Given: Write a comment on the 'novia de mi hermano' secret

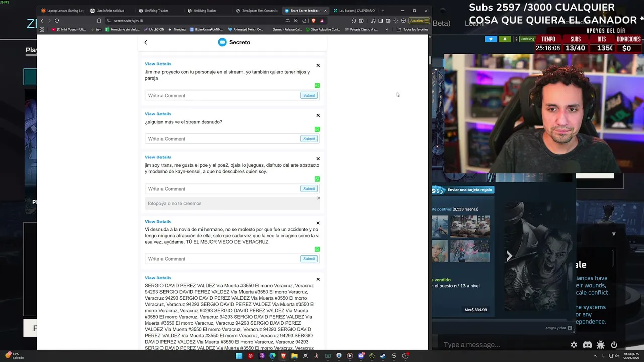Looking at the screenshot, I should [223, 259].
